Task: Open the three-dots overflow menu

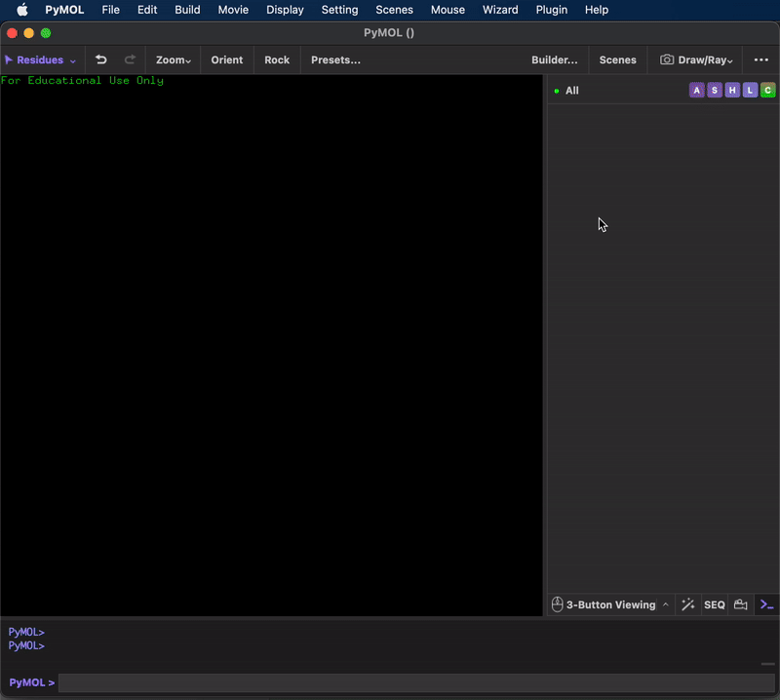Action: (x=761, y=59)
